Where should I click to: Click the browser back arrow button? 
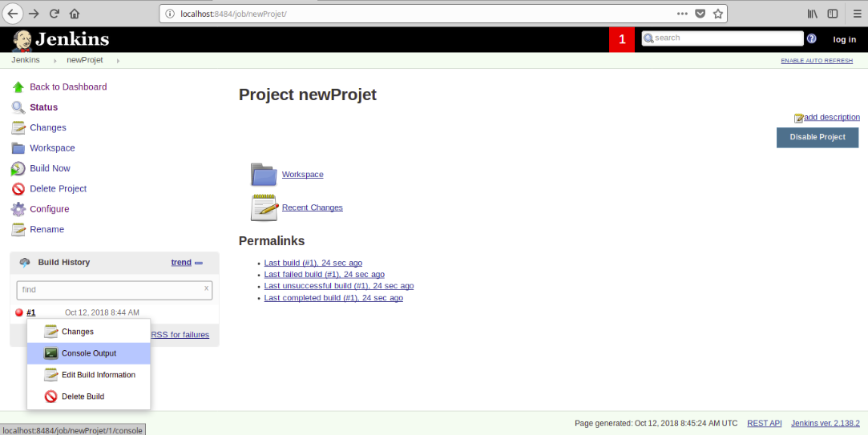click(13, 14)
